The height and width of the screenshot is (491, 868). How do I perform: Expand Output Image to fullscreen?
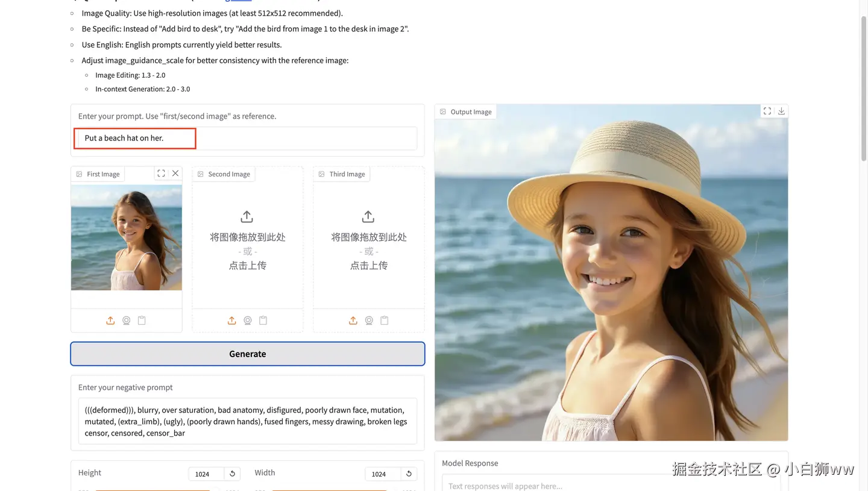pyautogui.click(x=767, y=111)
